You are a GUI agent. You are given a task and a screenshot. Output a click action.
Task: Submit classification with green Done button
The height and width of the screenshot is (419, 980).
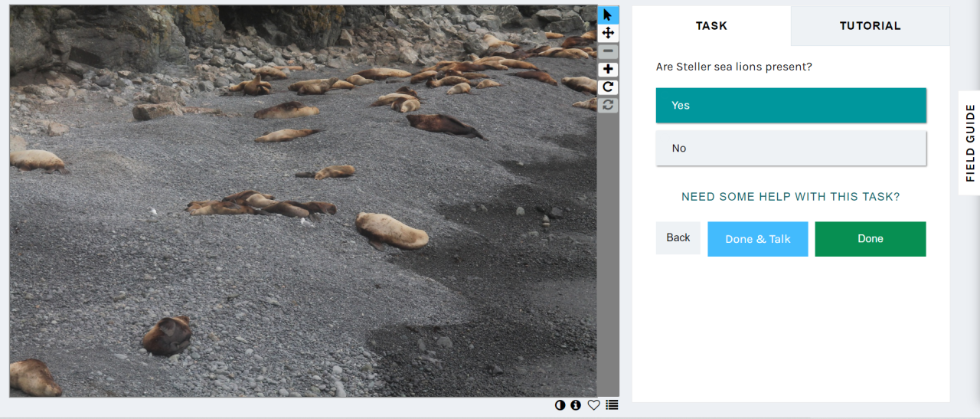pos(871,239)
